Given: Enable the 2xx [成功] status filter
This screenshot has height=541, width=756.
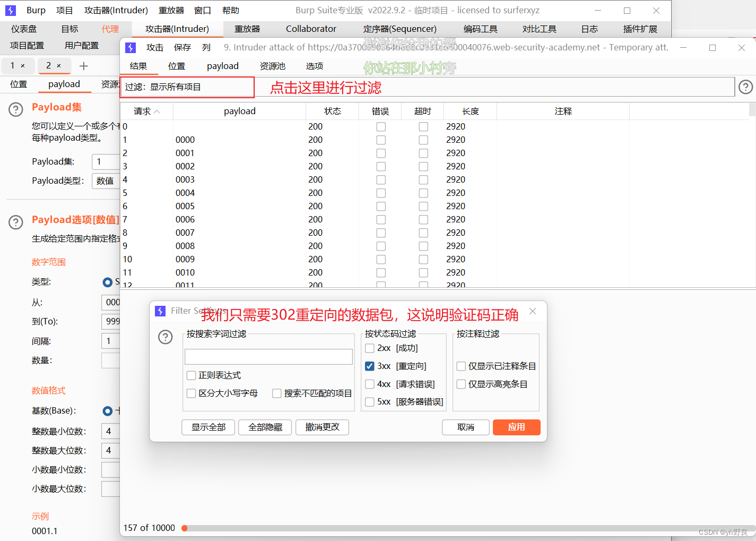Looking at the screenshot, I should 370,348.
